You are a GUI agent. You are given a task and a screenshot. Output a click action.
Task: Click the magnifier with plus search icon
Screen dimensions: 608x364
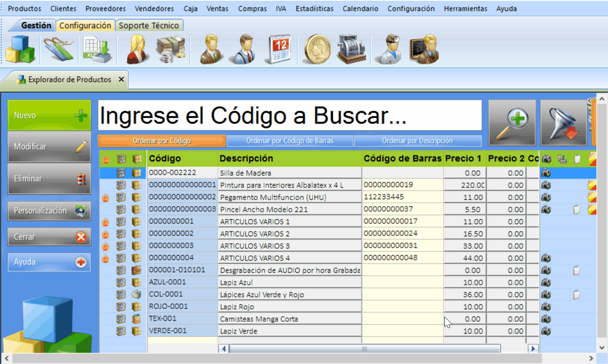512,123
